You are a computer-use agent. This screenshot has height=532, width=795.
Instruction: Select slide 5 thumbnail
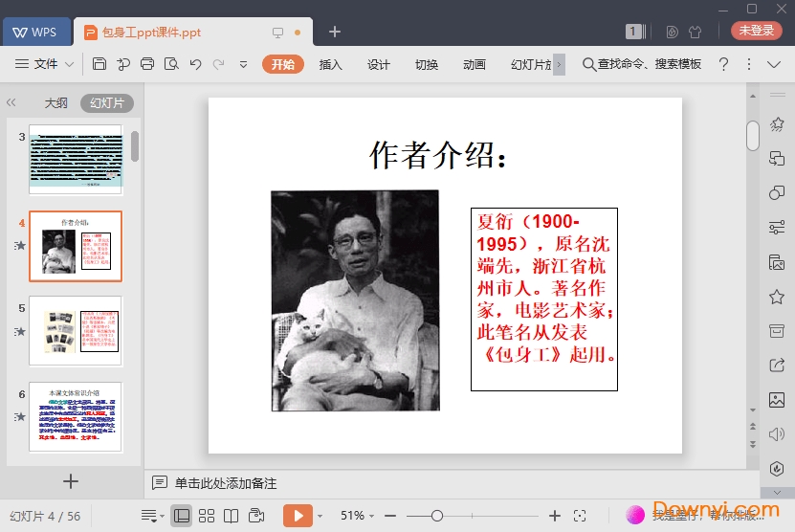click(x=76, y=331)
